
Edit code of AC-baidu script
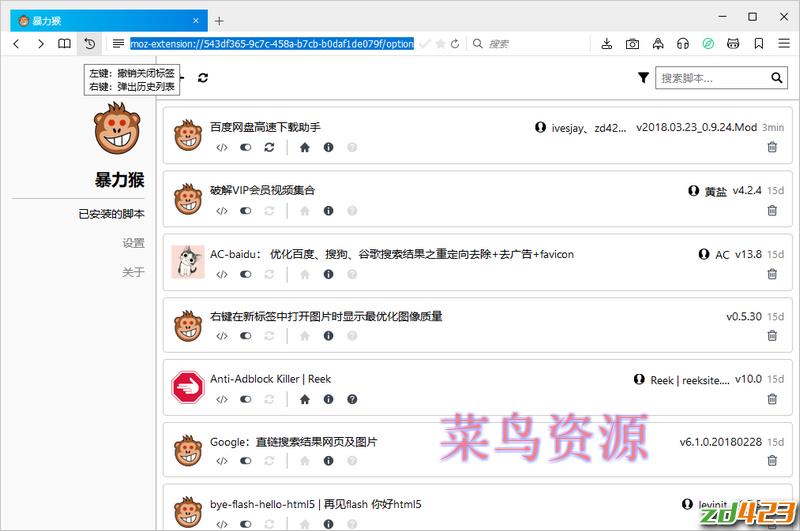[x=222, y=274]
